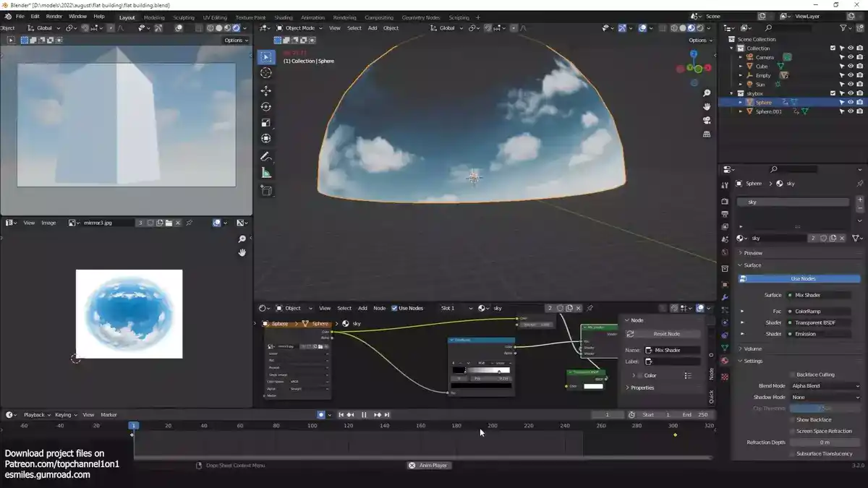Remove material slot with minus button

point(859,209)
